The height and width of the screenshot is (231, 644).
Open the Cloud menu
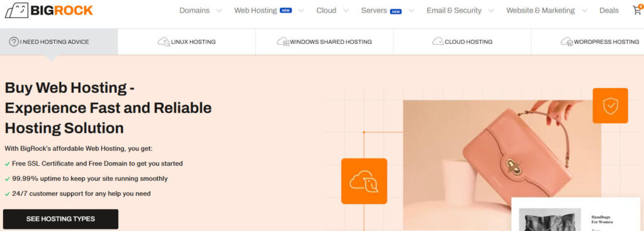(326, 11)
